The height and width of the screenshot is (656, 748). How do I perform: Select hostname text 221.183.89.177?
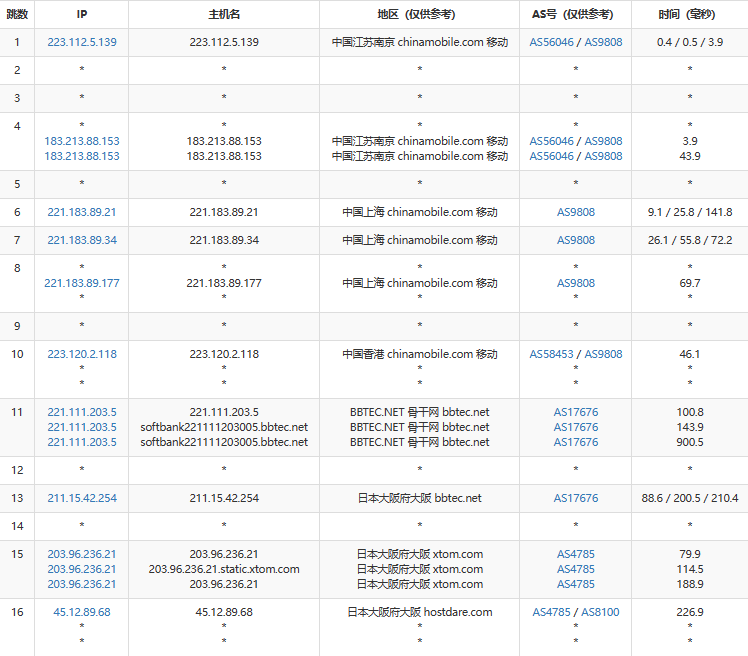[x=224, y=283]
